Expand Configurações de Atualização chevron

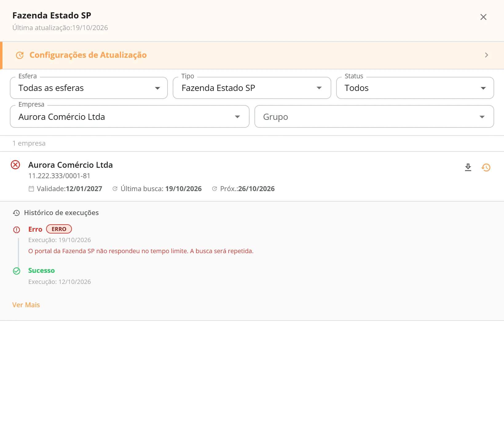[x=486, y=55]
